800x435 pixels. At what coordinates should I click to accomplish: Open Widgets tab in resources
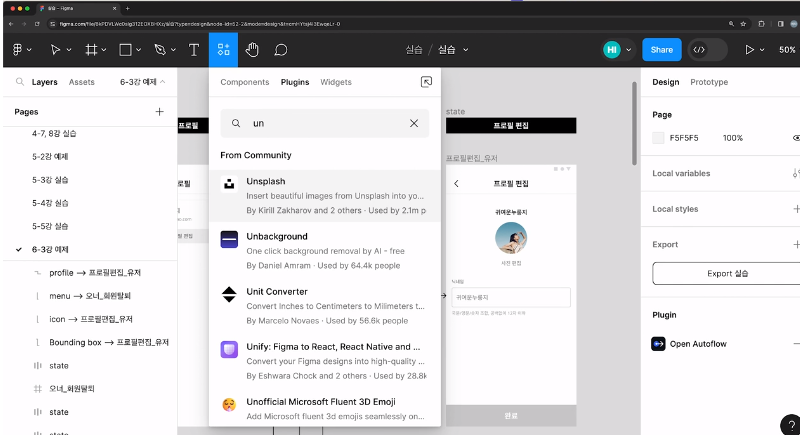[x=336, y=82]
